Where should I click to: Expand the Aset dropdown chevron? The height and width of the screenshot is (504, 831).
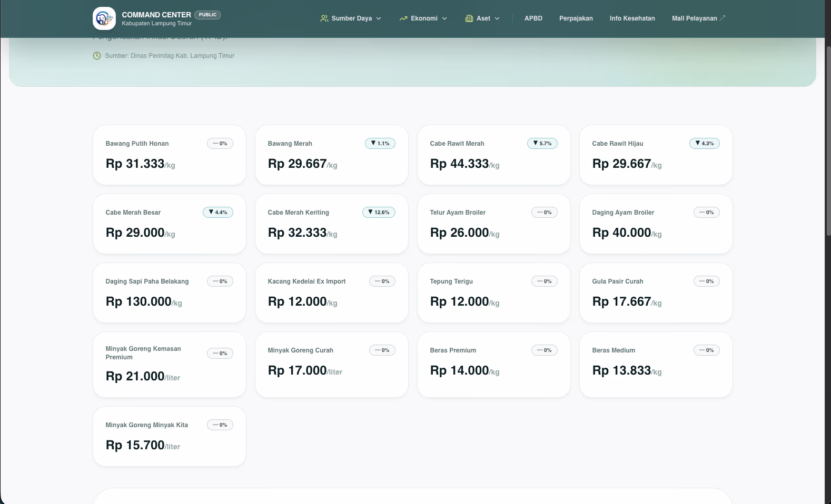point(497,18)
